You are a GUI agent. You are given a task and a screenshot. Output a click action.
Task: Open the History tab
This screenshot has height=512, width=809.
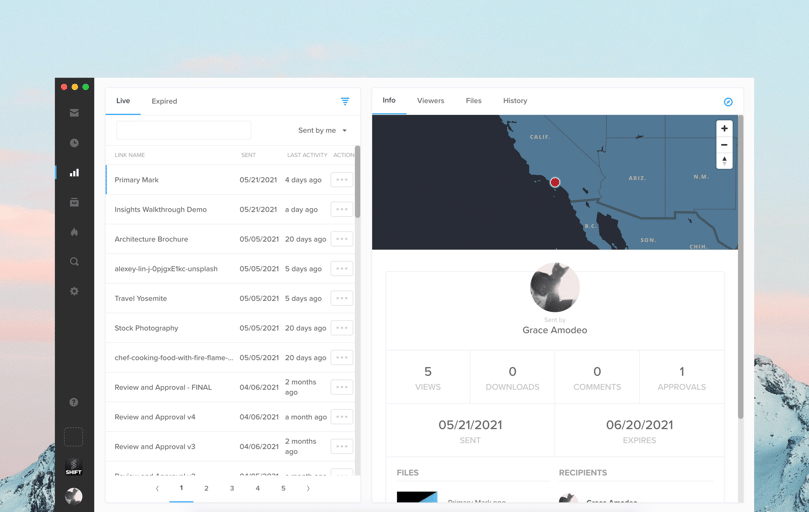pyautogui.click(x=515, y=101)
